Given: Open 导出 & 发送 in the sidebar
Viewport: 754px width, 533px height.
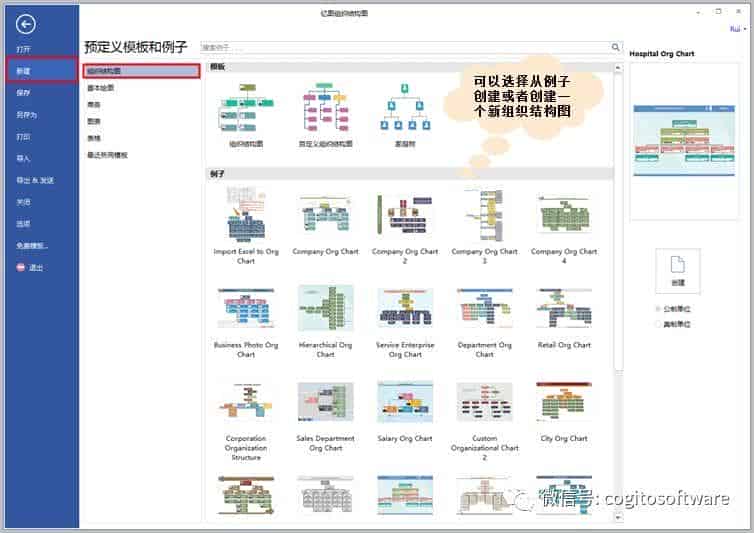Looking at the screenshot, I should [x=35, y=180].
